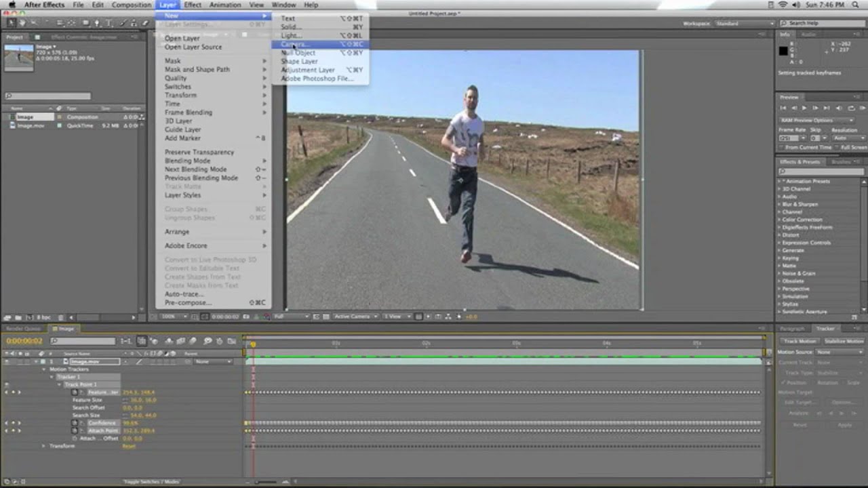Image resolution: width=868 pixels, height=488 pixels.
Task: Jump to first frame in Preview panel
Action: pos(783,108)
